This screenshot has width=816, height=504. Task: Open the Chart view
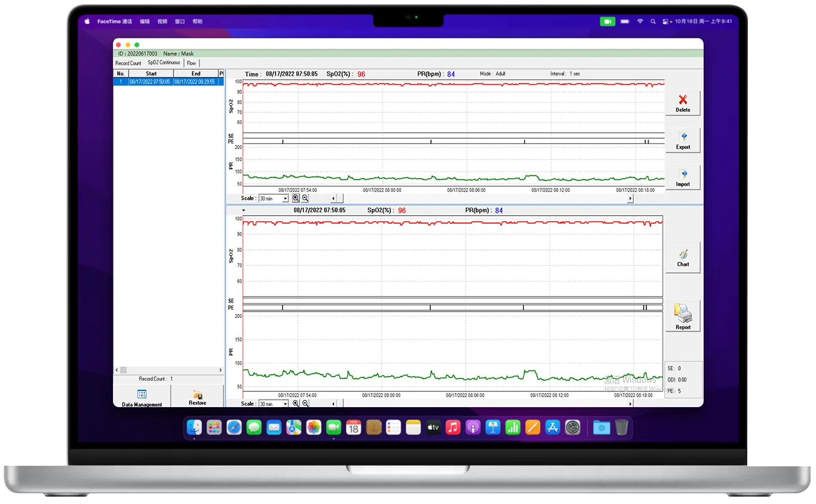point(683,258)
